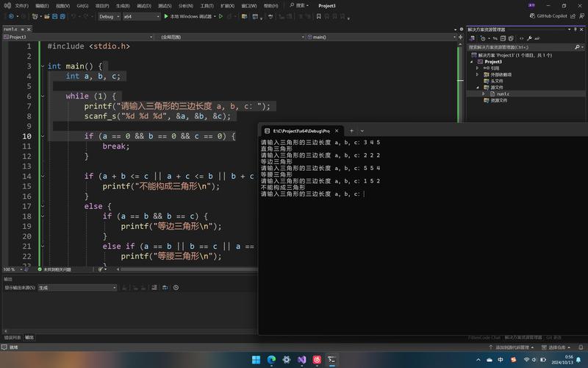Click the view code icon in Solution Explorer
The image size is (588, 368).
pyautogui.click(x=521, y=38)
